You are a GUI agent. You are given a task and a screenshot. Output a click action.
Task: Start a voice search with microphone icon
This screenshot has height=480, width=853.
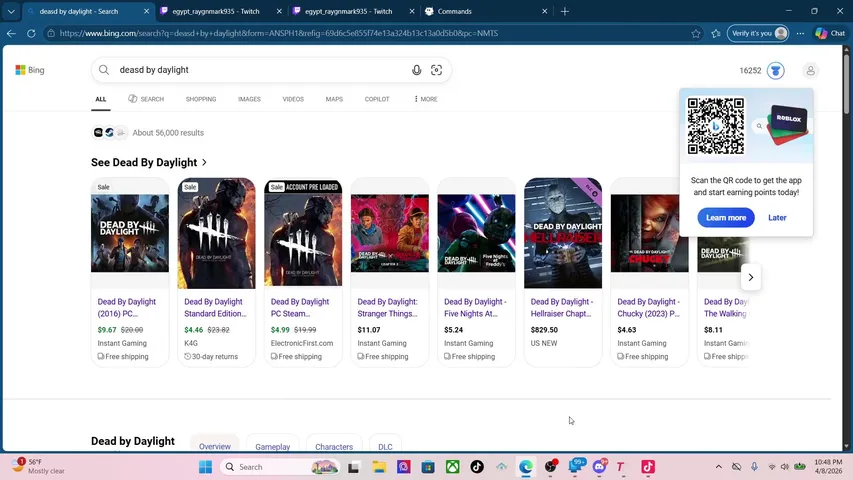(416, 70)
